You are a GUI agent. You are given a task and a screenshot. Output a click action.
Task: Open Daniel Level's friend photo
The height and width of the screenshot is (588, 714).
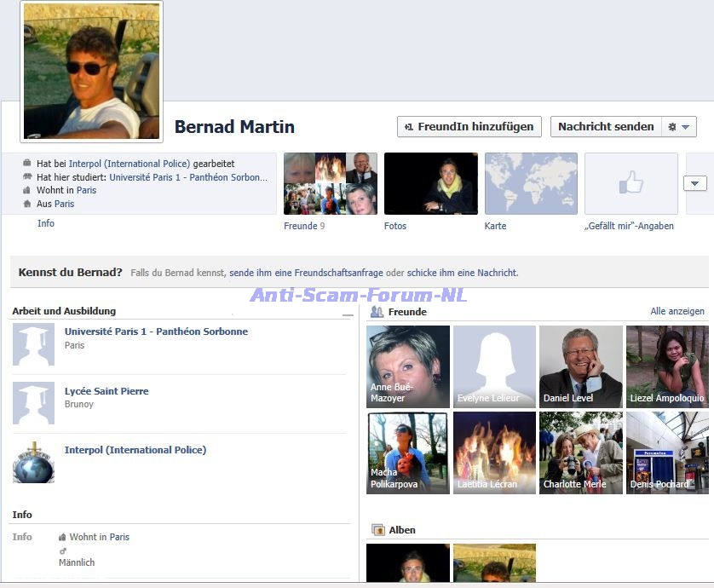pos(580,366)
